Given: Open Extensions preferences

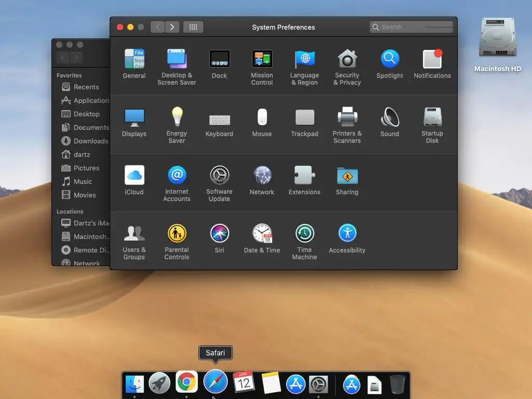Looking at the screenshot, I should 304,180.
